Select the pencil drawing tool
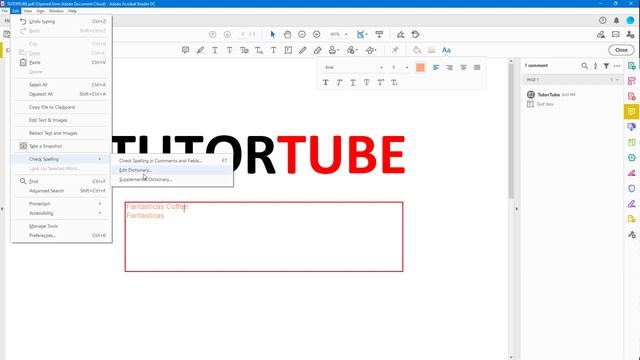 tap(302, 50)
